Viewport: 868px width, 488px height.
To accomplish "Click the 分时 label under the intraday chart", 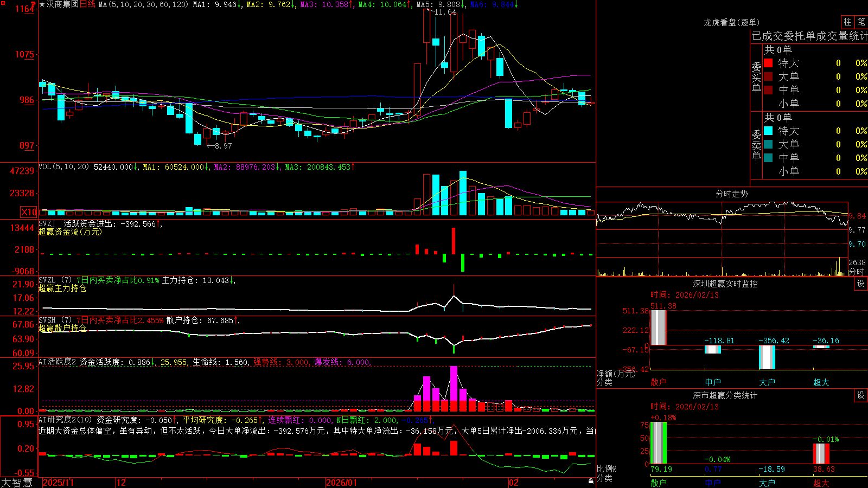I will pyautogui.click(x=857, y=272).
